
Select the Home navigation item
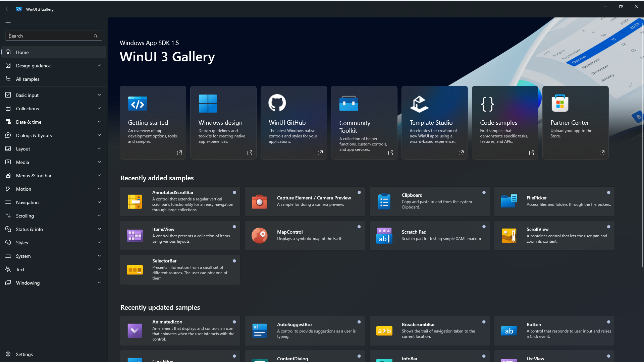point(22,52)
